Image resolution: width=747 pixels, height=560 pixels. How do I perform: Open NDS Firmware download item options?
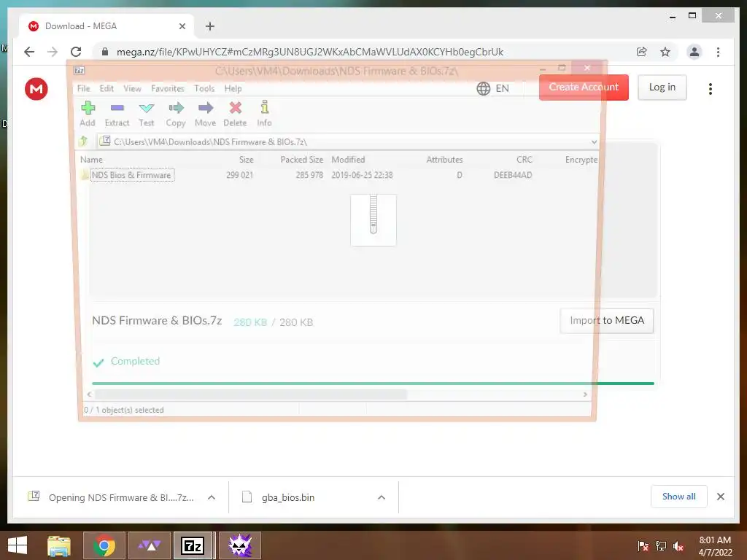[212, 497]
